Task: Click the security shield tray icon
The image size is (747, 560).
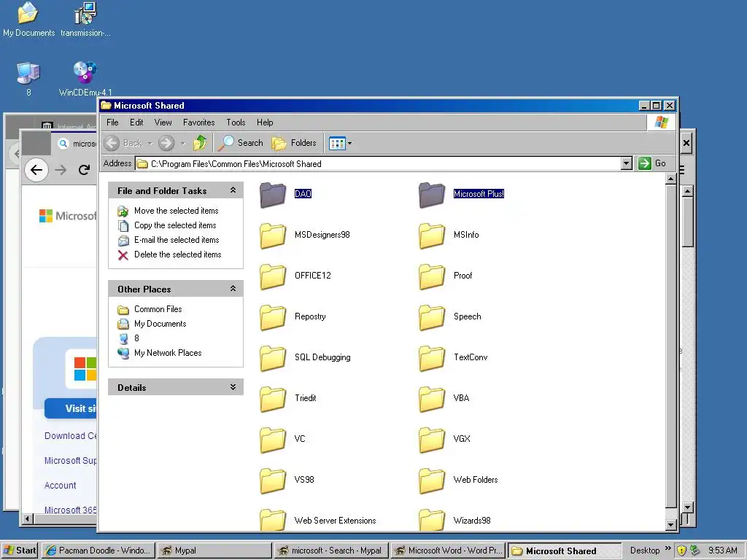Action: click(x=682, y=551)
